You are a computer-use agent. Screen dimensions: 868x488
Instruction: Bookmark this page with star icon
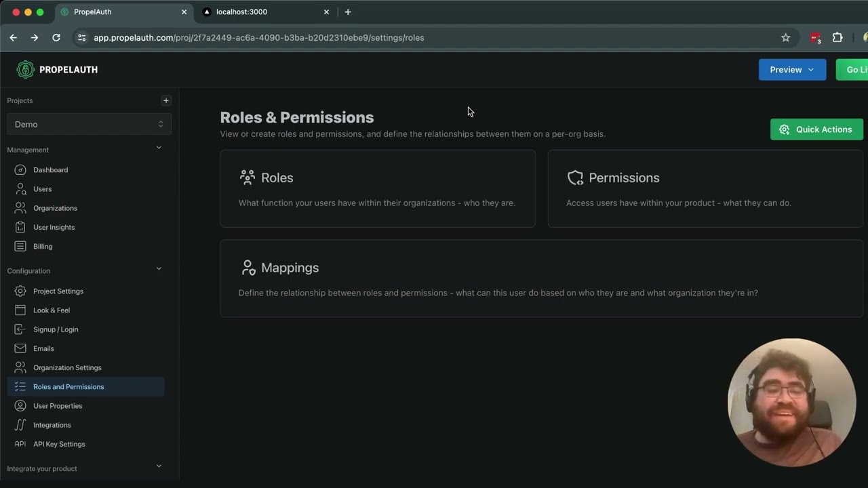[x=785, y=38]
